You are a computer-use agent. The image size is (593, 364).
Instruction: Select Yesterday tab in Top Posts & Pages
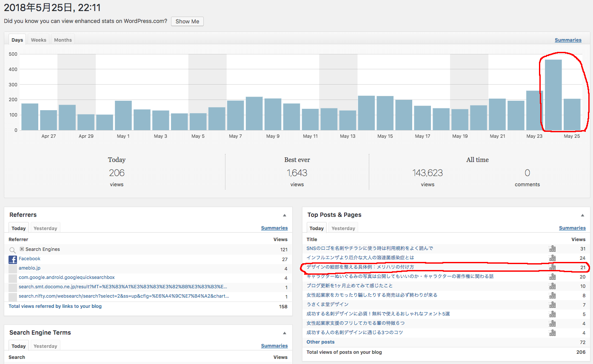pos(343,228)
